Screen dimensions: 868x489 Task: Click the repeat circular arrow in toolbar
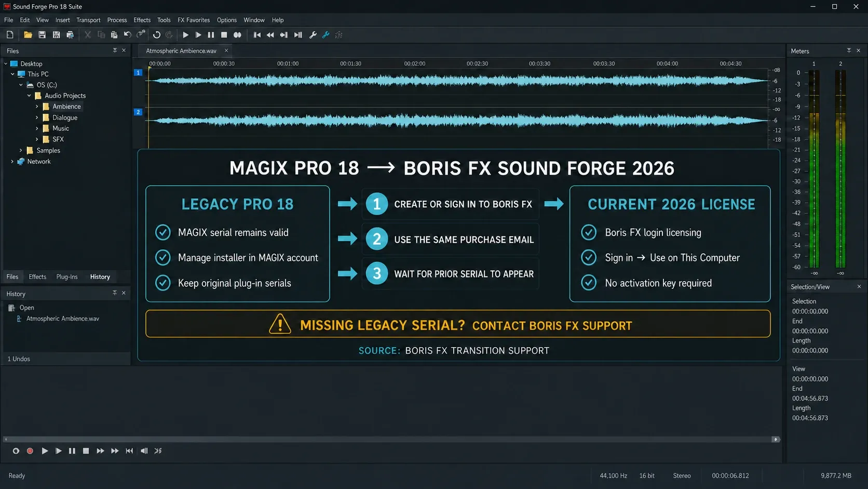(156, 35)
